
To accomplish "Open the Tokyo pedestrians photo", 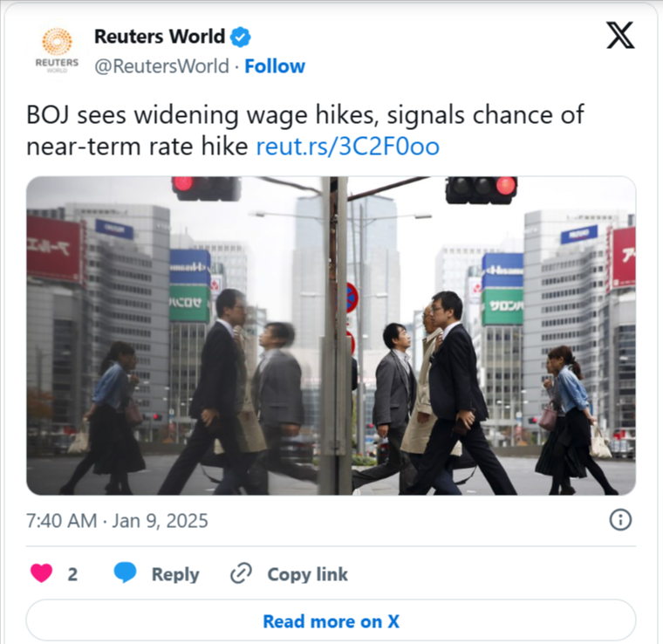I will tap(331, 336).
